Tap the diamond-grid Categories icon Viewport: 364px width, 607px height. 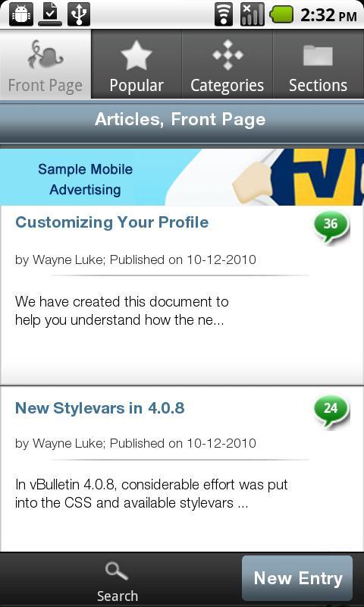pyautogui.click(x=227, y=55)
